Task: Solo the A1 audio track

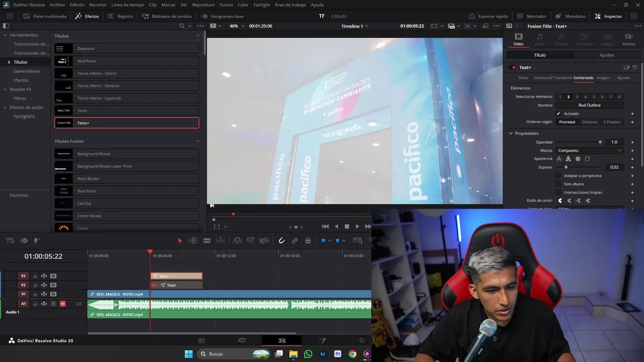Action: click(x=53, y=304)
